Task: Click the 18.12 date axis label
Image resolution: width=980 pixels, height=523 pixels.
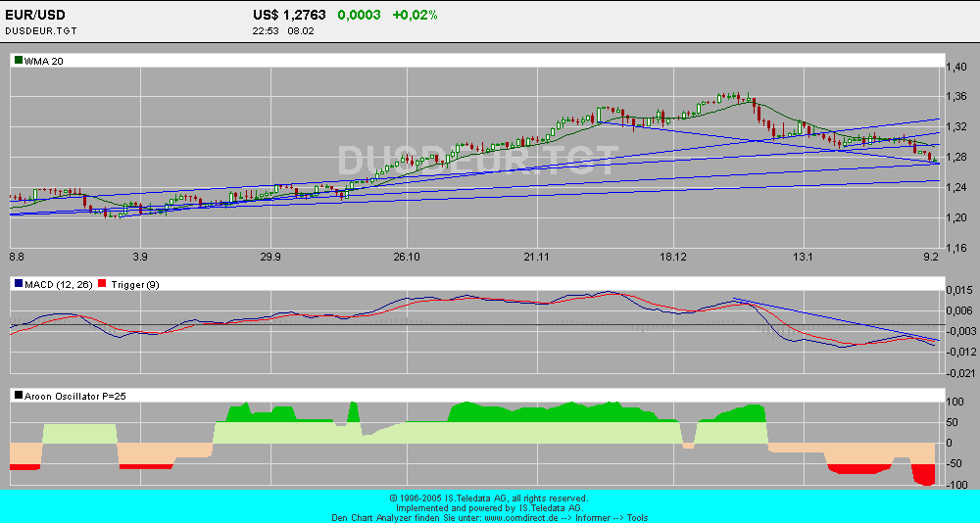Action: point(673,257)
